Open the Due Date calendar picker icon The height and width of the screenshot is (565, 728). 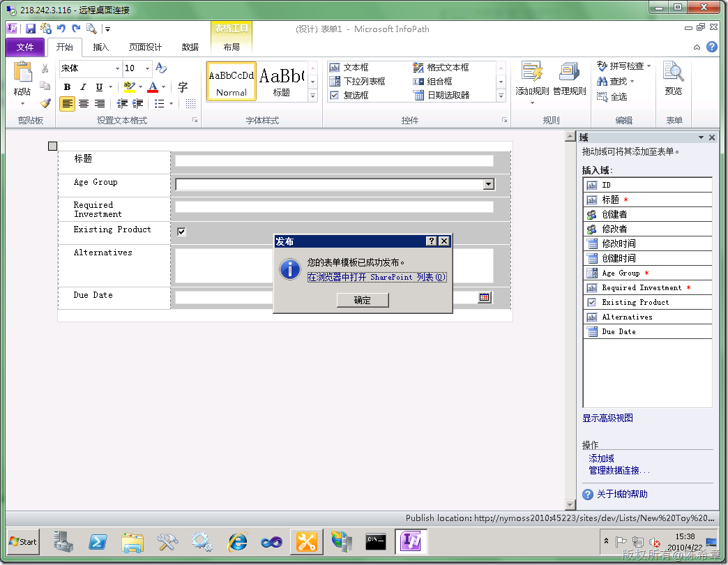point(484,297)
